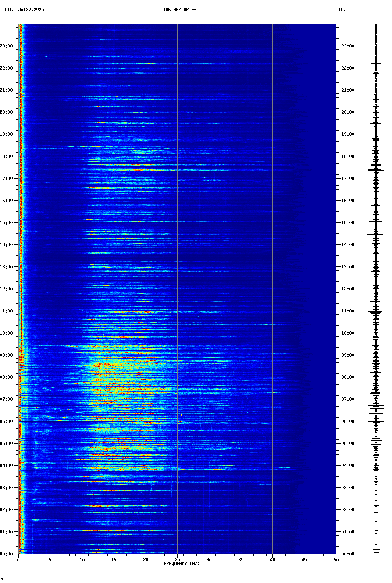This screenshot has height=583, width=392.
Task: Click frequency axis tick label 15
Action: (114, 560)
